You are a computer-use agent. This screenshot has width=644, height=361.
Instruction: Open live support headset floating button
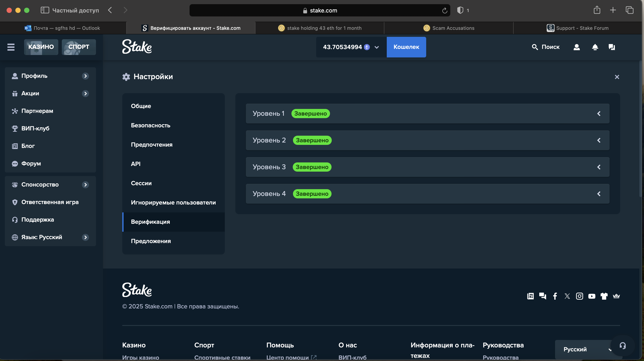623,345
